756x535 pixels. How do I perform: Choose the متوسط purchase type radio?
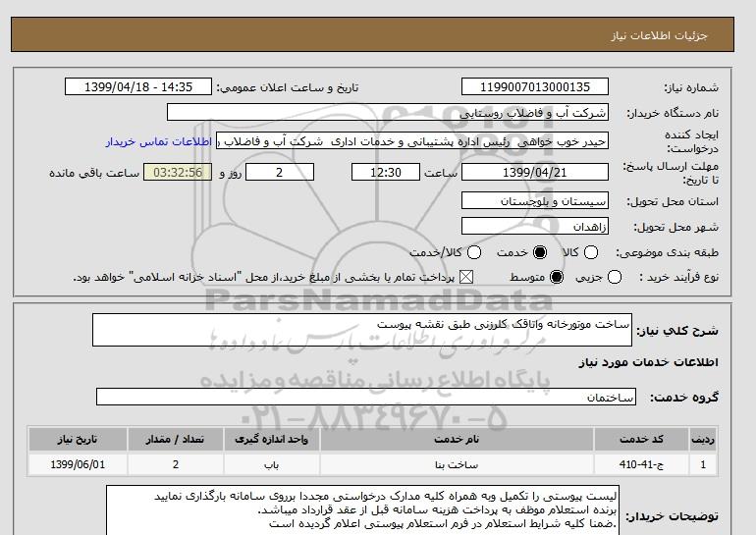click(557, 277)
